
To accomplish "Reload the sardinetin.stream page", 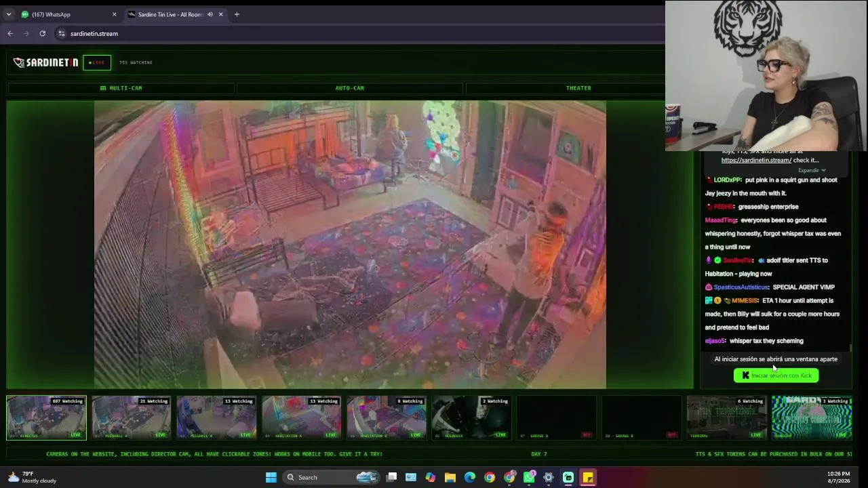I will click(x=43, y=33).
